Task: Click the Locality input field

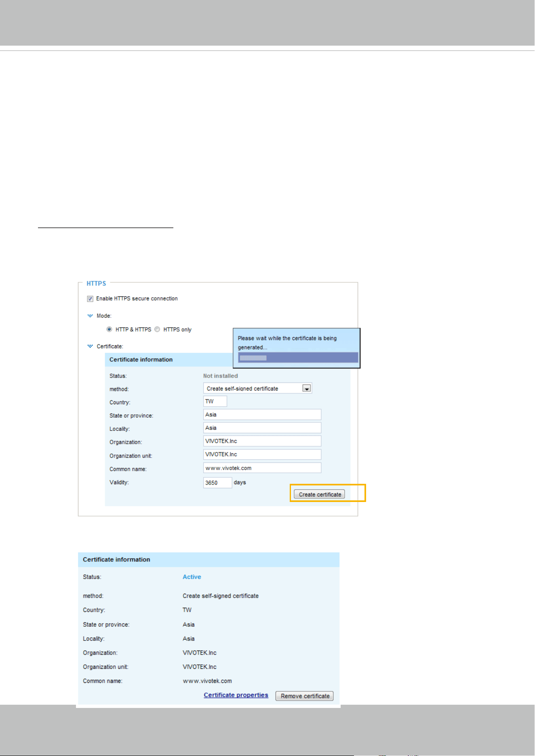Action: pyautogui.click(x=262, y=428)
